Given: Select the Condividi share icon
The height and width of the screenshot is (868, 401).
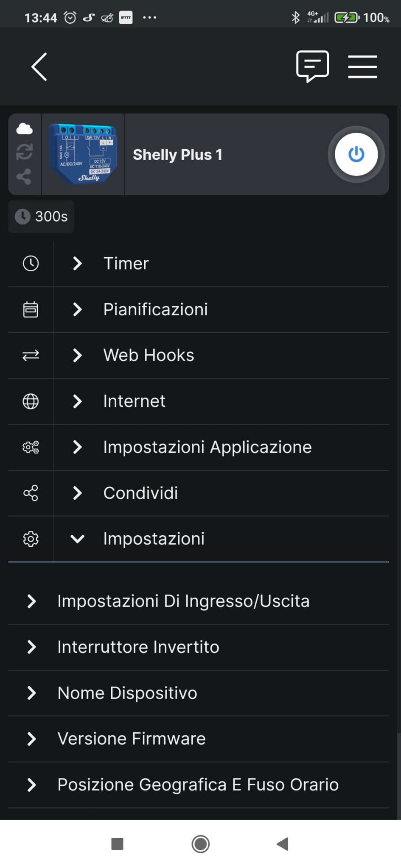Looking at the screenshot, I should pos(30,493).
